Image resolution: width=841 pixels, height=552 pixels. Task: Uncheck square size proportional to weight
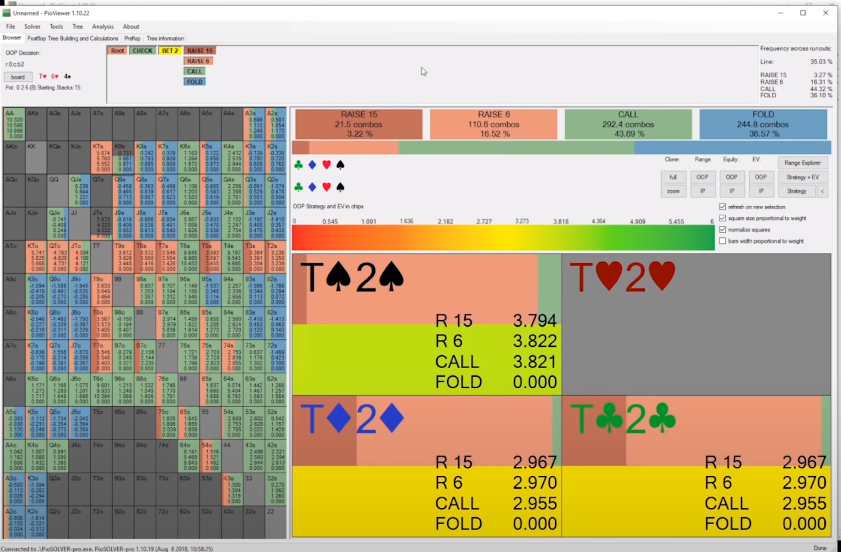(x=723, y=218)
